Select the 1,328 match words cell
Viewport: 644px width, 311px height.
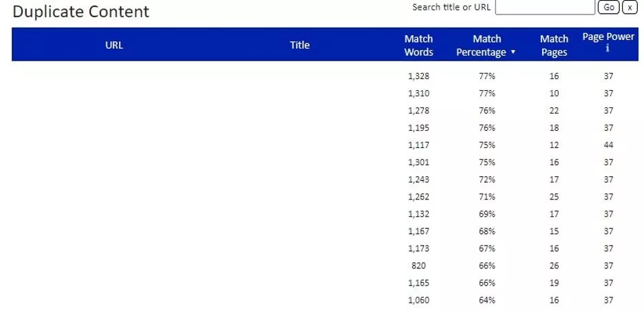[x=418, y=76]
